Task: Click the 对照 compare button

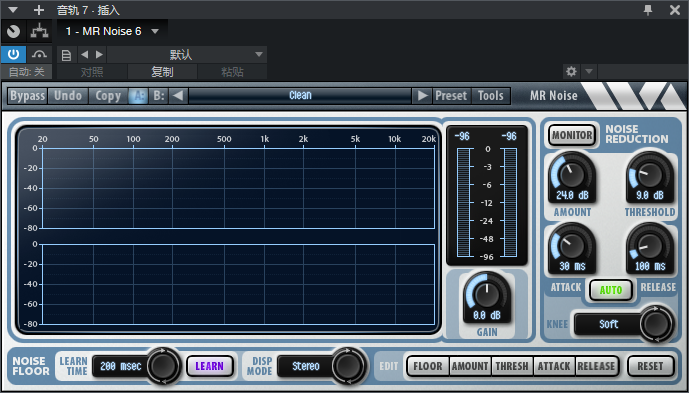Action: 92,72
